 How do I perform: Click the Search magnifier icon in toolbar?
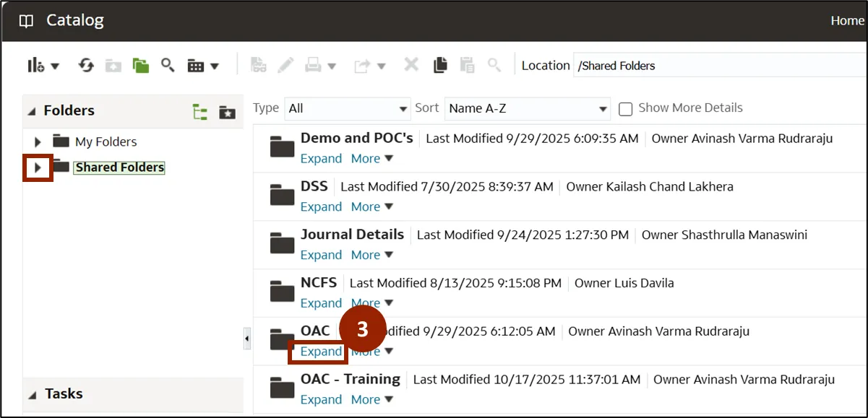tap(168, 66)
